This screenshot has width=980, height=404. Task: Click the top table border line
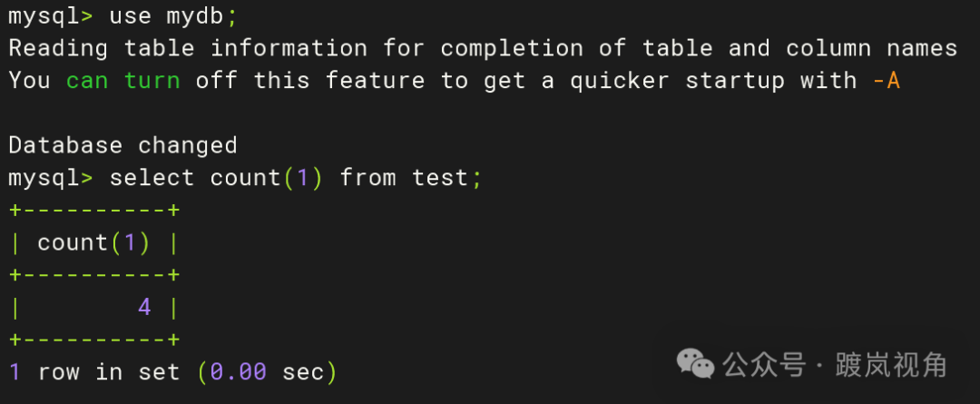point(94,211)
